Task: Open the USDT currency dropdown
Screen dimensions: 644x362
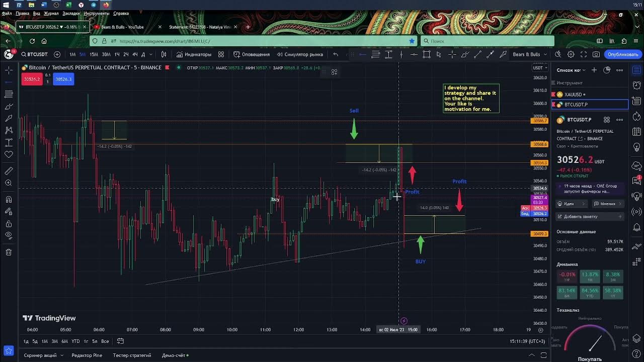Action: coord(540,68)
